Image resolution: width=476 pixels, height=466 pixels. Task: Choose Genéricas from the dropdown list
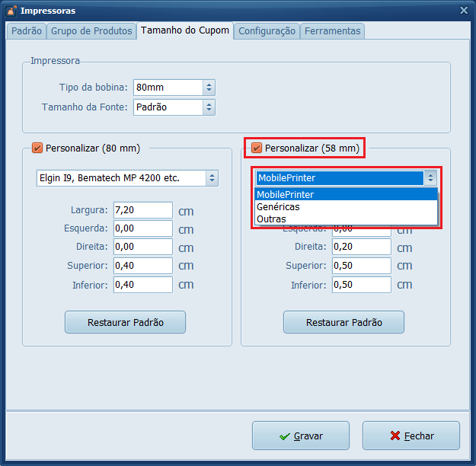point(346,207)
